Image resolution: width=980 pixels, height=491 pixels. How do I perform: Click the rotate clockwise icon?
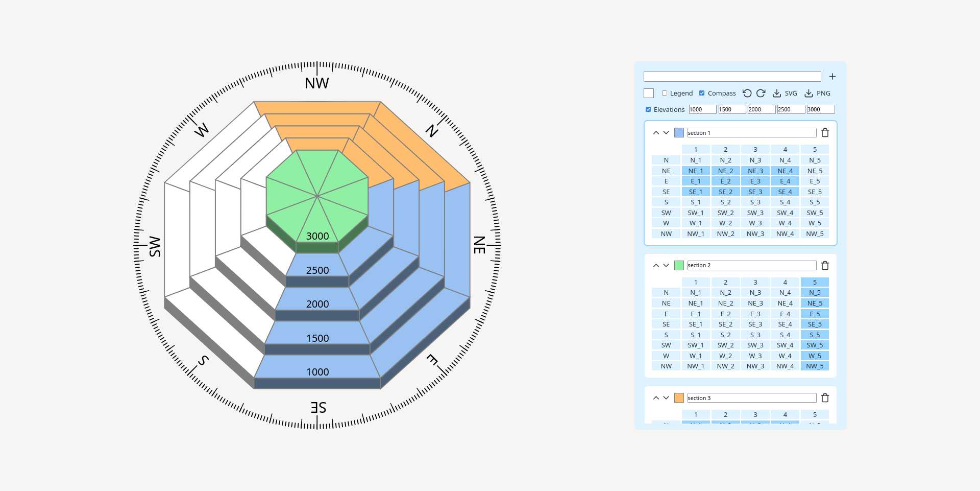(x=761, y=93)
